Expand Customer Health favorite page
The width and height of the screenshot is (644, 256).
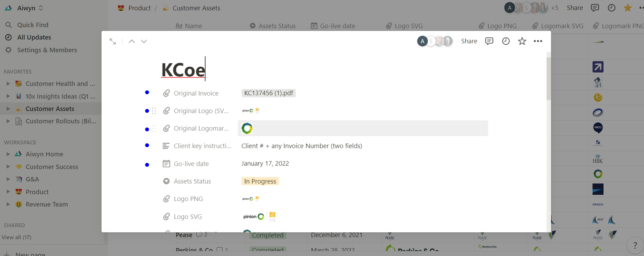[8, 84]
